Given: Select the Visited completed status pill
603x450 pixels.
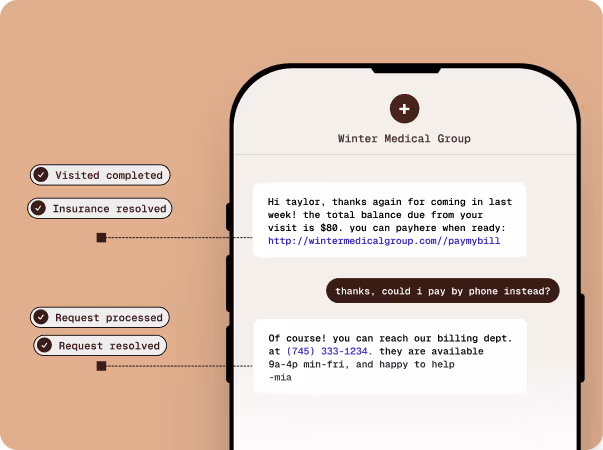Looking at the screenshot, I should (100, 175).
